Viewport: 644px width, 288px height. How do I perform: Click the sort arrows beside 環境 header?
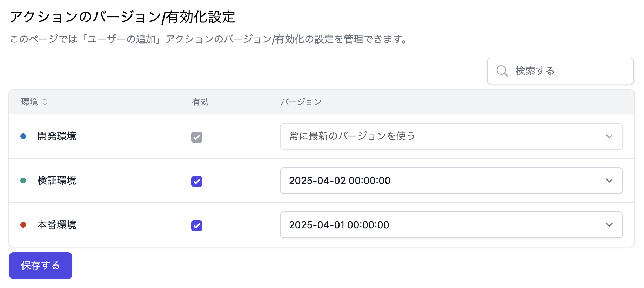45,102
